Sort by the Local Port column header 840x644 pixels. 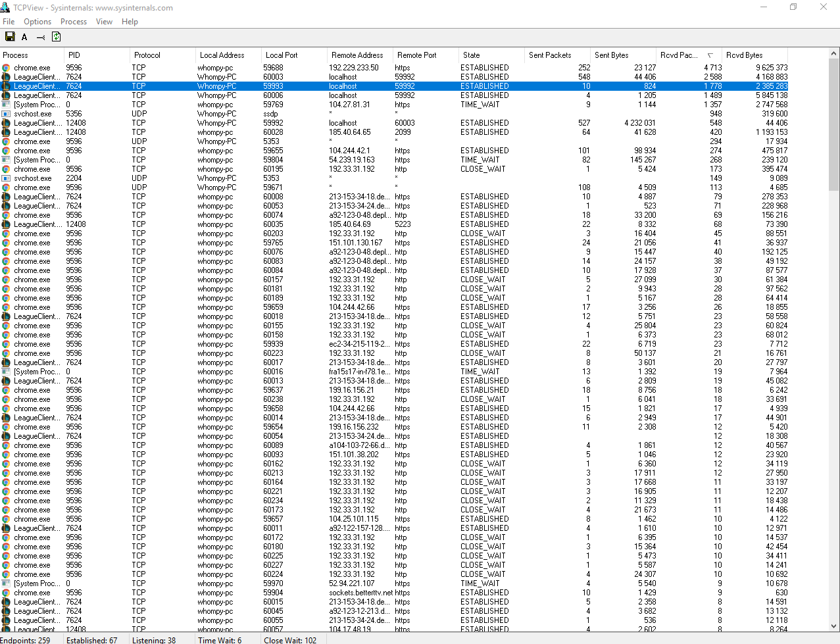coord(295,55)
